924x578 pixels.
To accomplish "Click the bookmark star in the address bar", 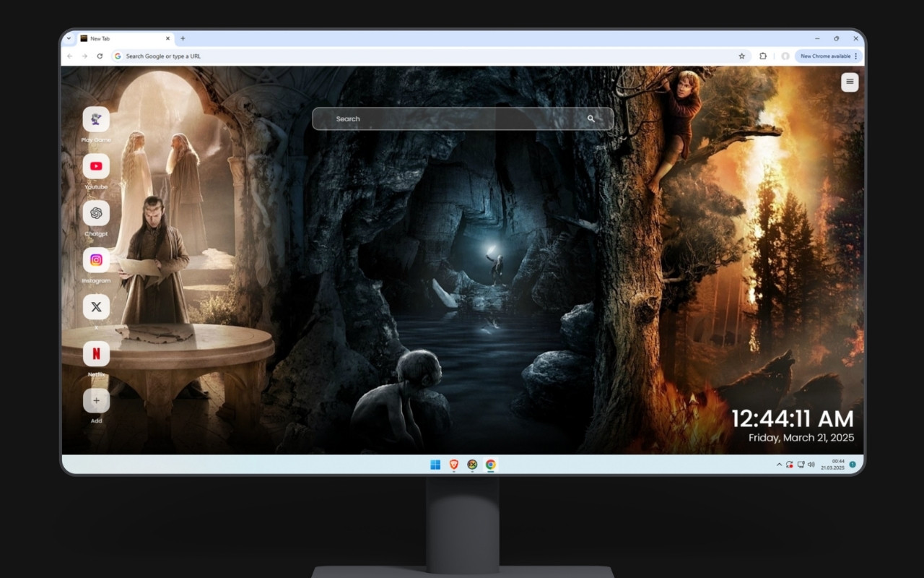I will 741,56.
